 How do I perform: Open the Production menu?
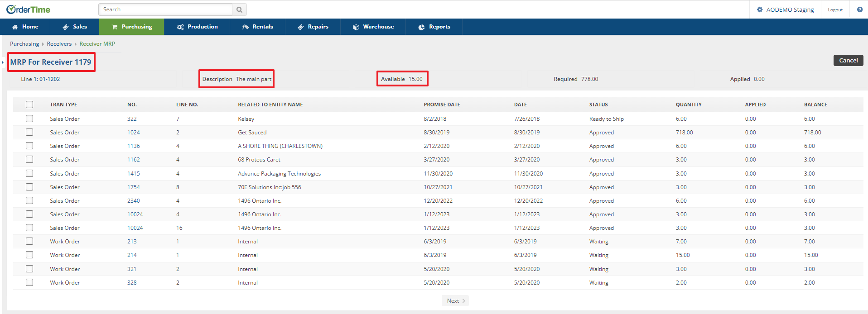click(197, 27)
